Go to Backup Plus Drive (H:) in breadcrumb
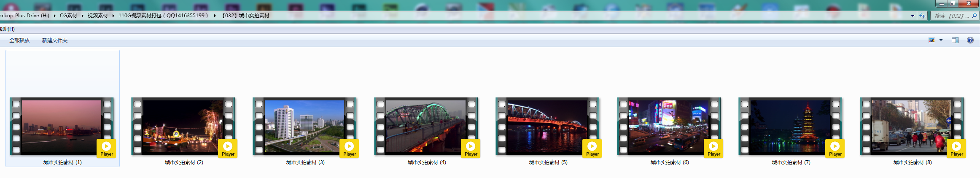 [x=24, y=16]
